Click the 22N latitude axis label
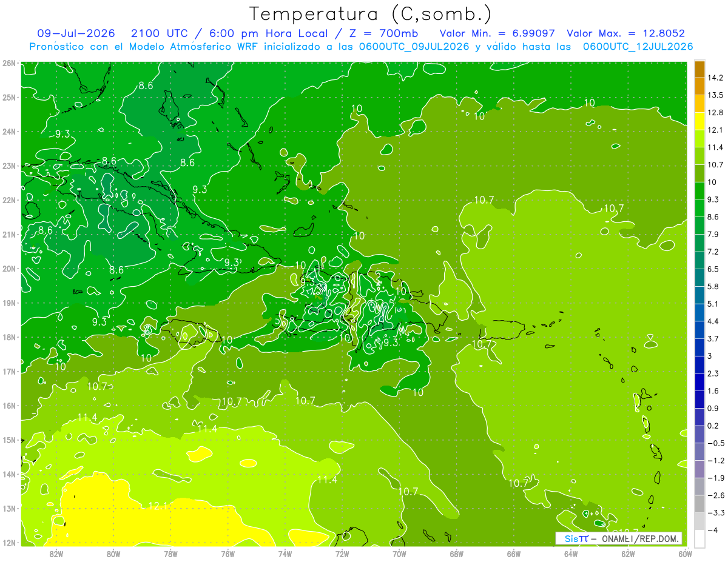 8,200
